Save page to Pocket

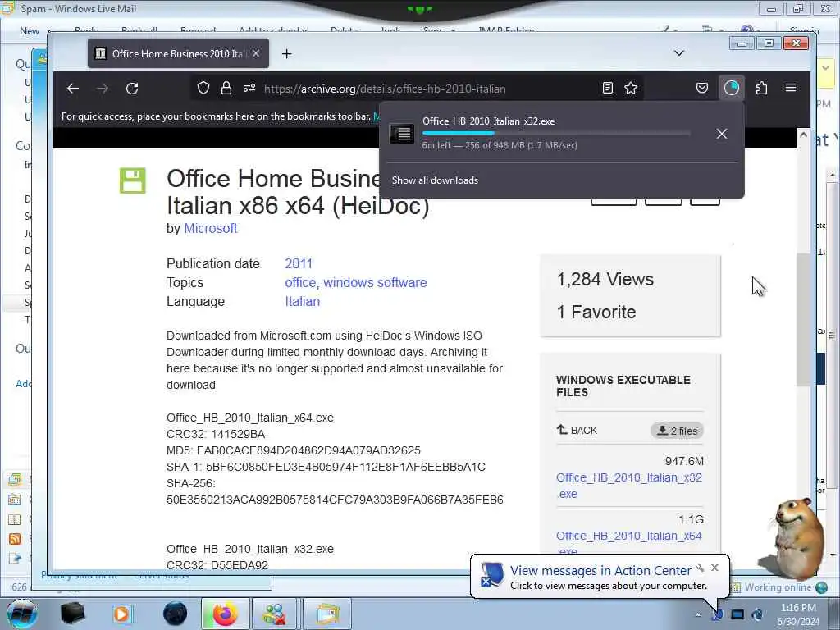tap(702, 89)
